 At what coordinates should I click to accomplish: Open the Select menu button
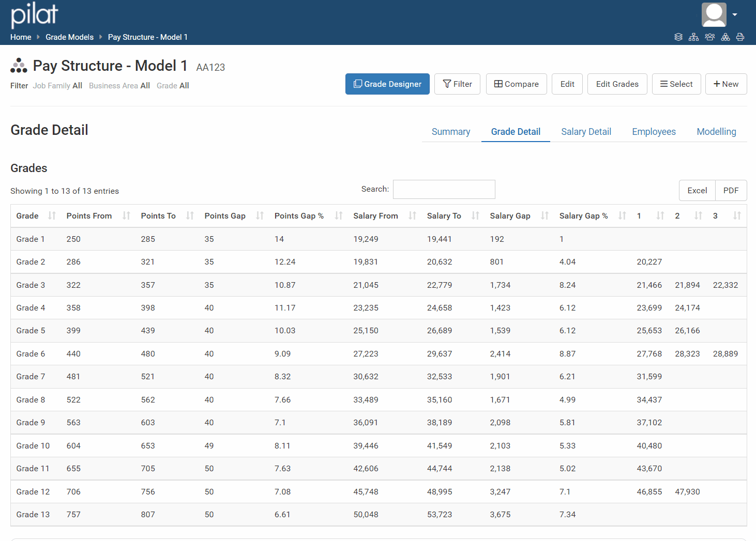676,84
